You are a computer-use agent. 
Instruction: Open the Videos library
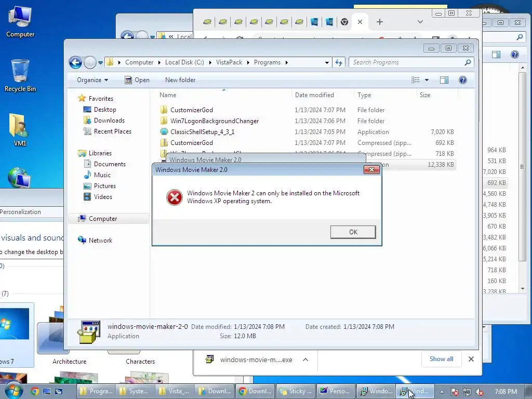click(103, 197)
